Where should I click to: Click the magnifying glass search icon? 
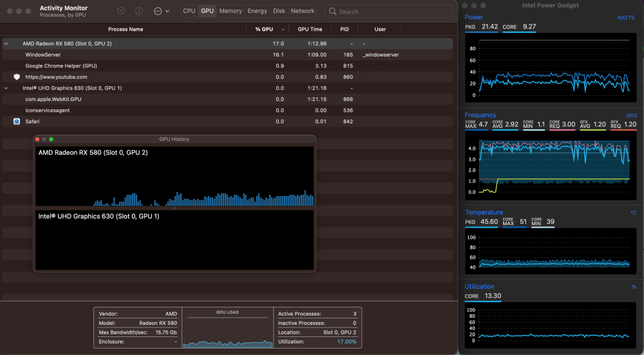coord(333,12)
